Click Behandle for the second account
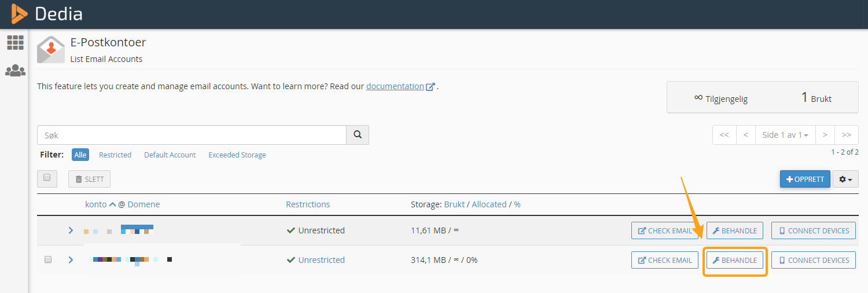This screenshot has height=293, width=868. pyautogui.click(x=734, y=261)
